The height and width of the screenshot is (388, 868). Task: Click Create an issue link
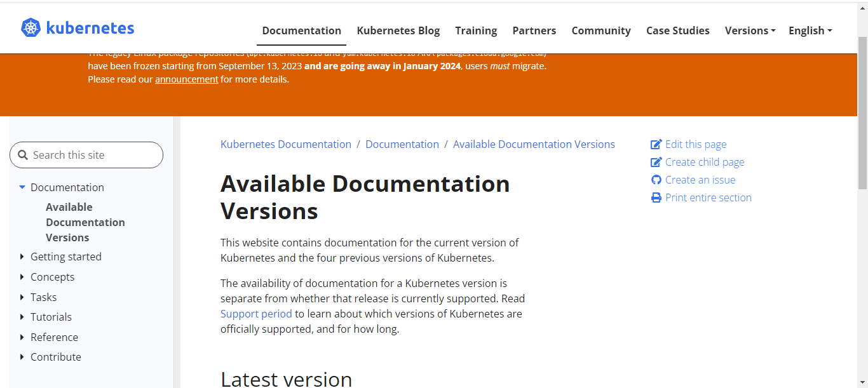(700, 180)
